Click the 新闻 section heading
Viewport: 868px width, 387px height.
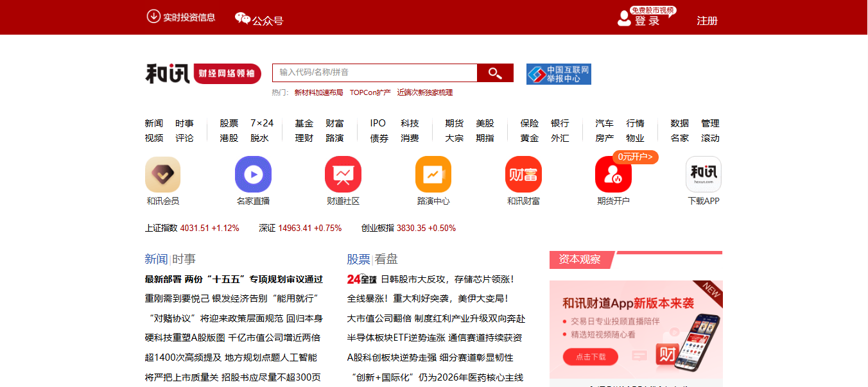pyautogui.click(x=156, y=259)
